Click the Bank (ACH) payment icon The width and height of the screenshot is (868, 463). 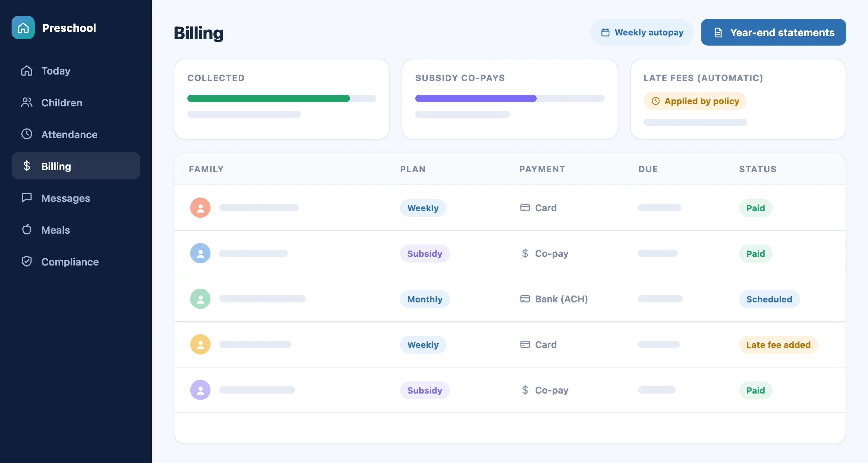[x=525, y=299]
